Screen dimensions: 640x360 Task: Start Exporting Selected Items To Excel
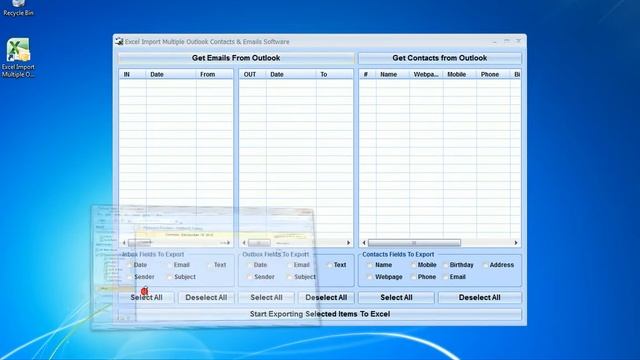(x=320, y=314)
